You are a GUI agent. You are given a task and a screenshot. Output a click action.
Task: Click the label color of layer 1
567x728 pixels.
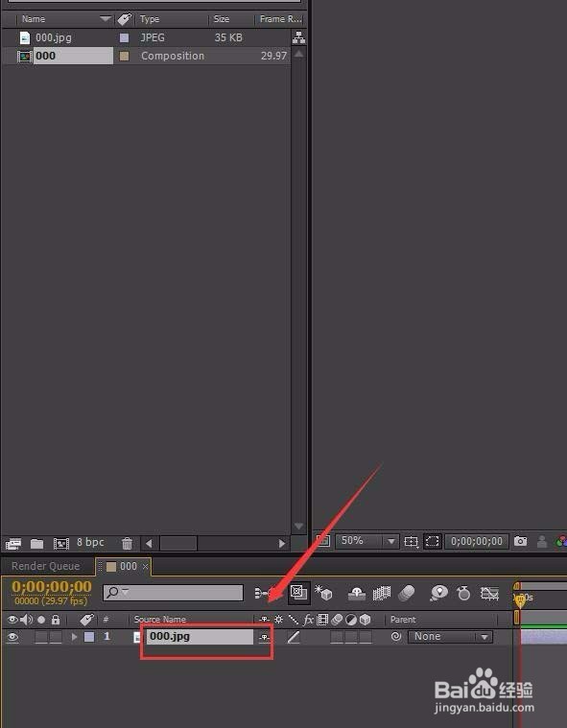(89, 637)
